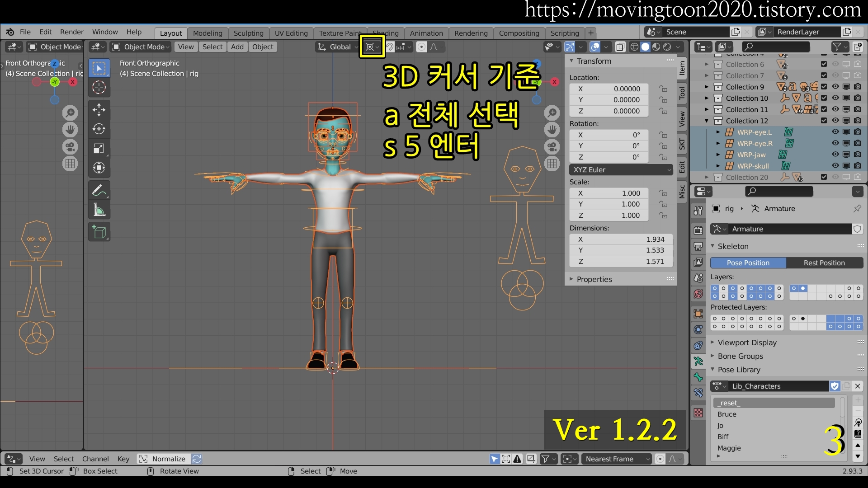Expand the Viewport Display panel
Screen dimensions: 868x488
747,343
